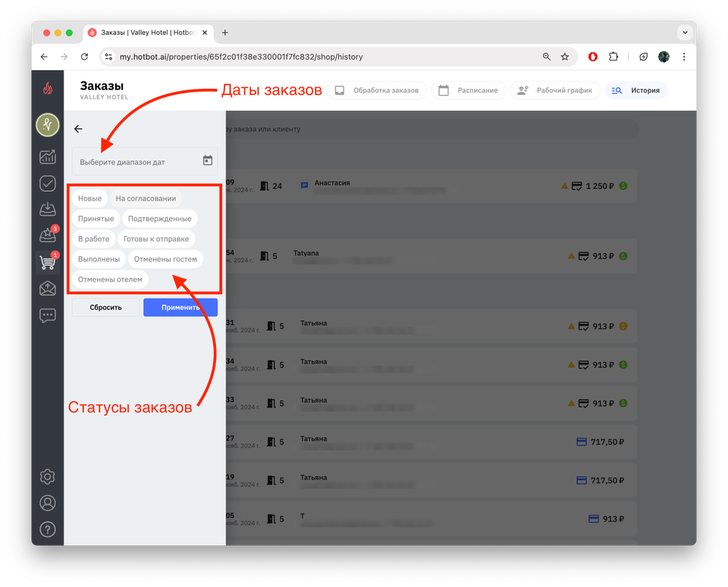Click the chat icon beside Анастасия

tap(304, 185)
